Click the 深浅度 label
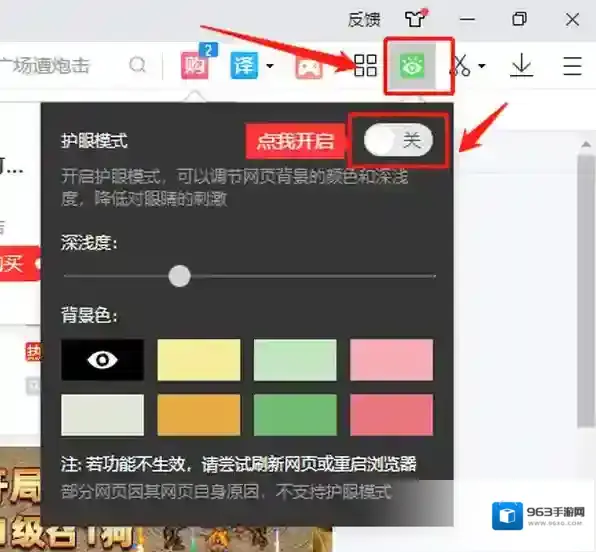The width and height of the screenshot is (596, 552). [x=89, y=243]
